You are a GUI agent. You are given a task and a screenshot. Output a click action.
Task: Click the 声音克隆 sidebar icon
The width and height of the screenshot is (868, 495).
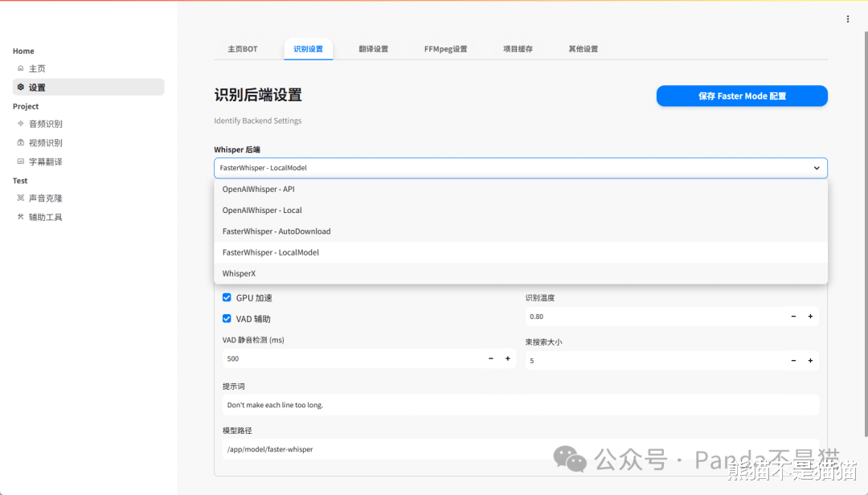click(x=21, y=198)
